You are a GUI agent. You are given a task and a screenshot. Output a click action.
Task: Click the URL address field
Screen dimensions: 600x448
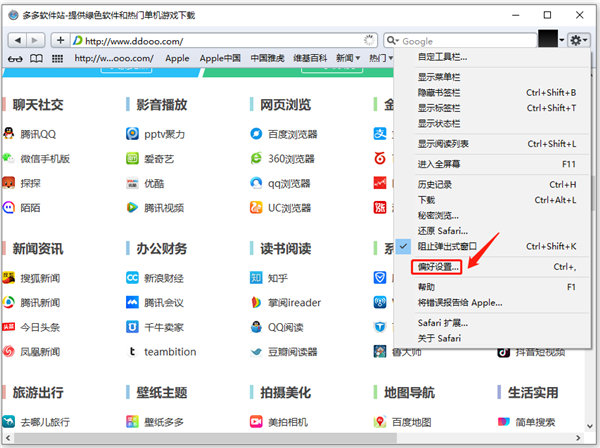(224, 41)
